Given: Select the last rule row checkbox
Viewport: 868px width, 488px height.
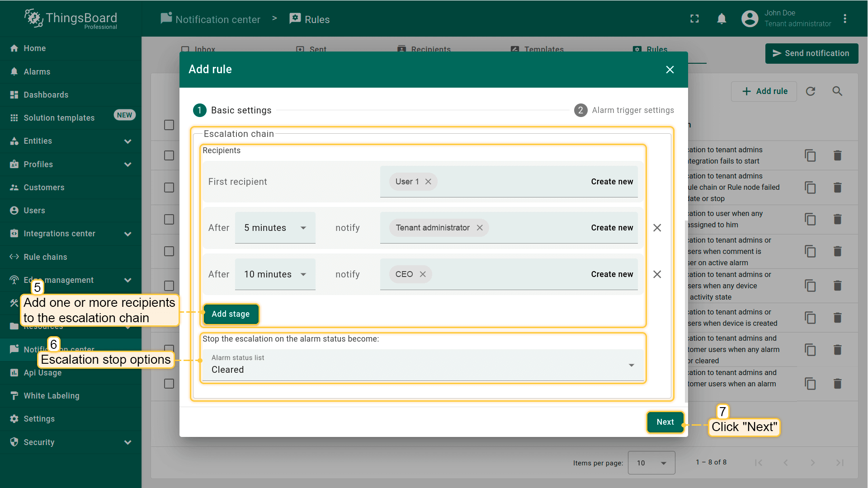Looking at the screenshot, I should 169,384.
